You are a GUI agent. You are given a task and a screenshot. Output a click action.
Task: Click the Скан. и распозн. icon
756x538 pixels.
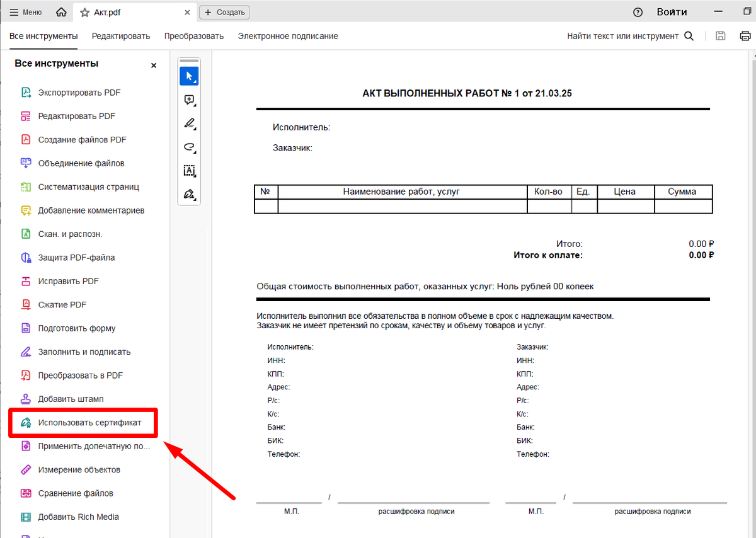tap(26, 234)
